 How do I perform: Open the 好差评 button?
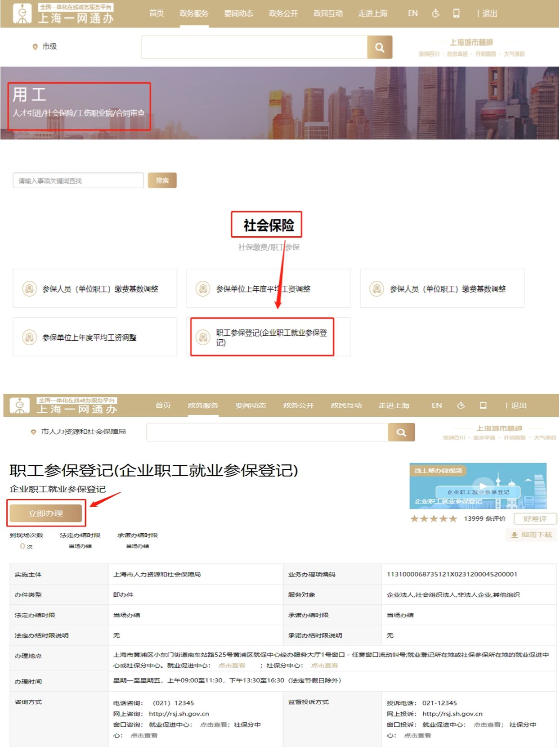tap(535, 519)
